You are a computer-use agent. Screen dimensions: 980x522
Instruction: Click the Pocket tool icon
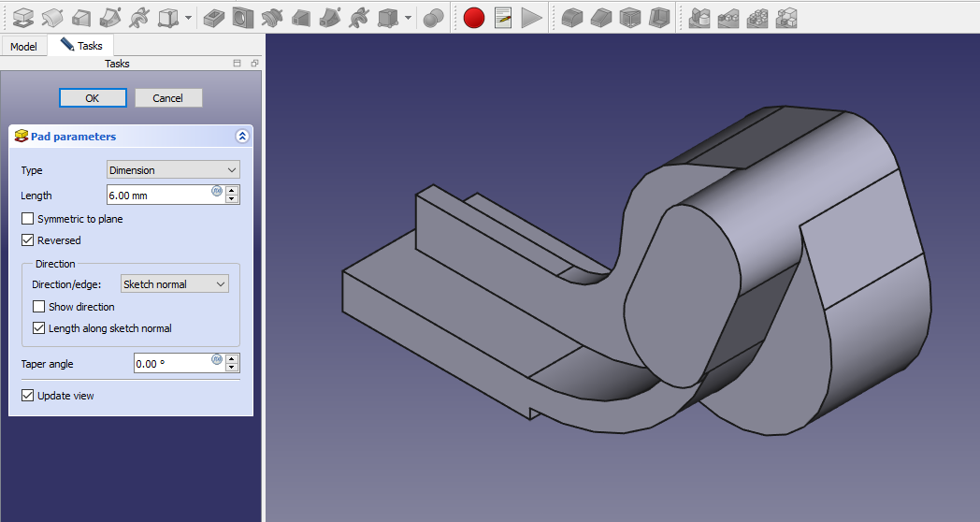(213, 17)
